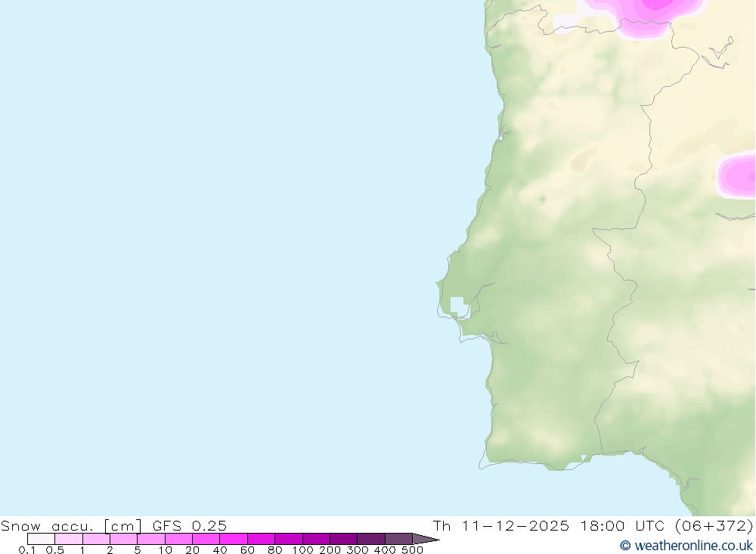Click the pink snow patch at the map's right edge
The width and height of the screenshot is (756, 554).
736,175
